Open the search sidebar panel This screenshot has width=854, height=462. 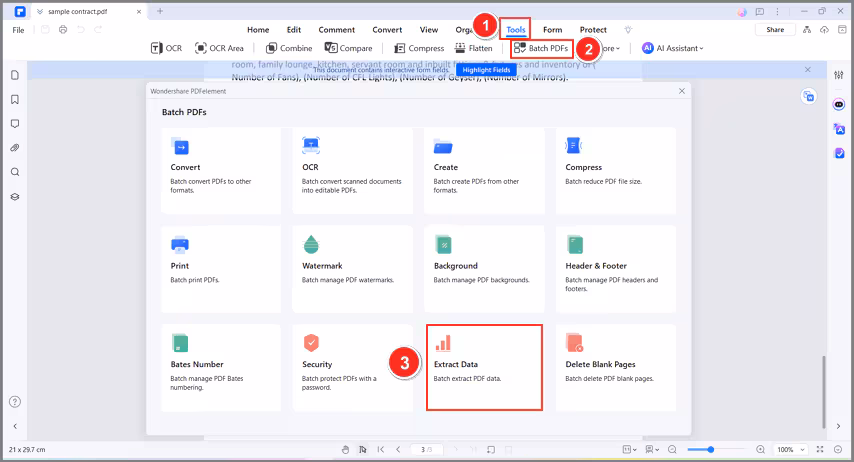pyautogui.click(x=15, y=172)
